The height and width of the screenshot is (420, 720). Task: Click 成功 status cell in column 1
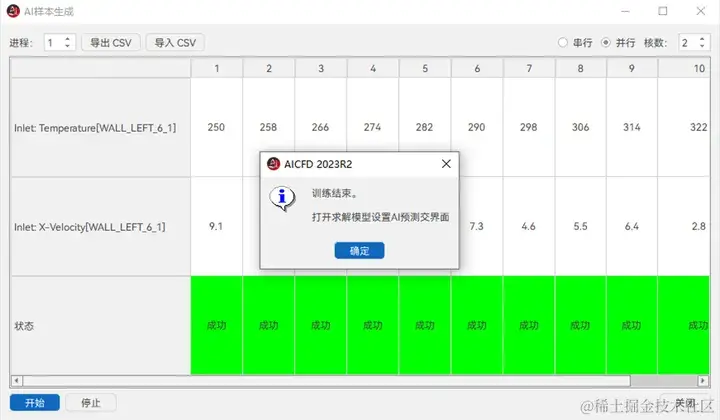point(216,325)
